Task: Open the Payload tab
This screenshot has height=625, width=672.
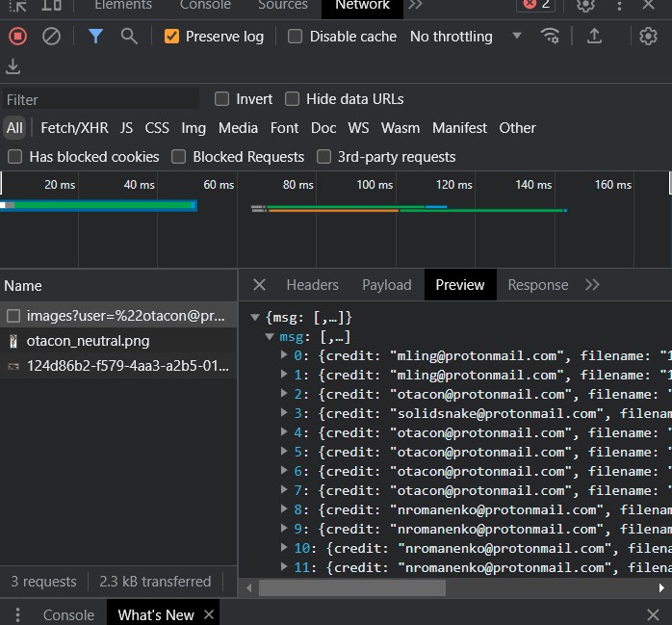Action: point(387,285)
